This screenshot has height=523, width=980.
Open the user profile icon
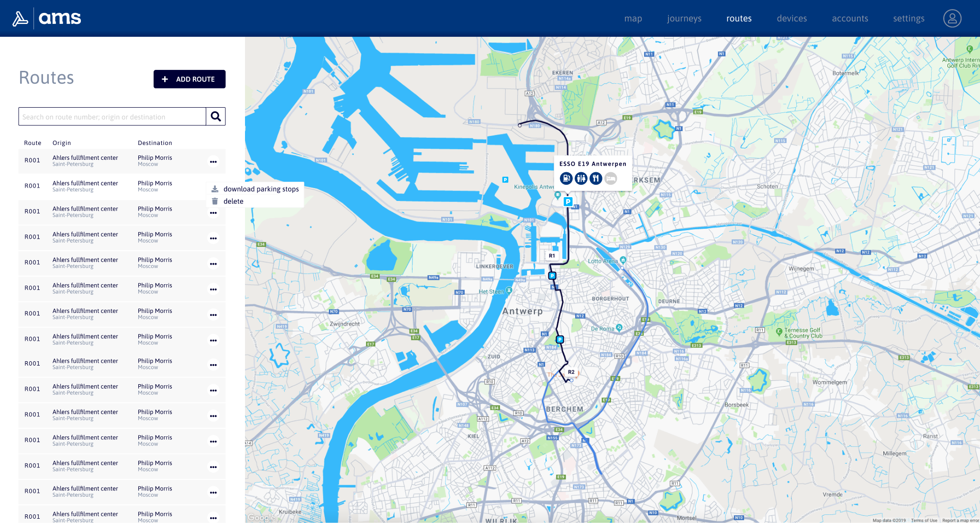(952, 18)
